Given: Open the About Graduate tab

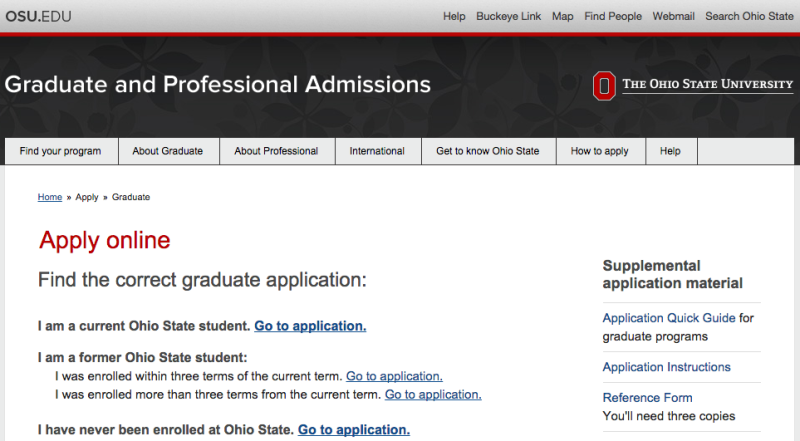Looking at the screenshot, I should (168, 151).
